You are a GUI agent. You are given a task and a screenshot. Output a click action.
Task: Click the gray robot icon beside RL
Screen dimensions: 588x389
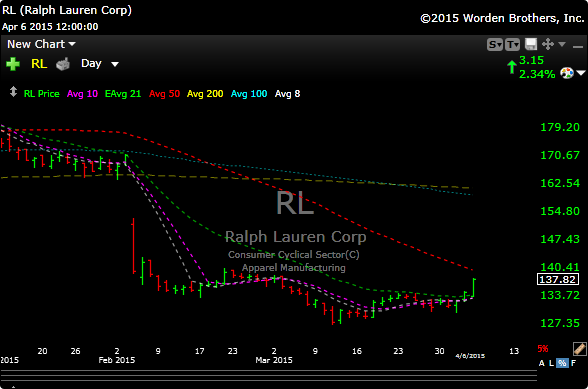(x=63, y=64)
